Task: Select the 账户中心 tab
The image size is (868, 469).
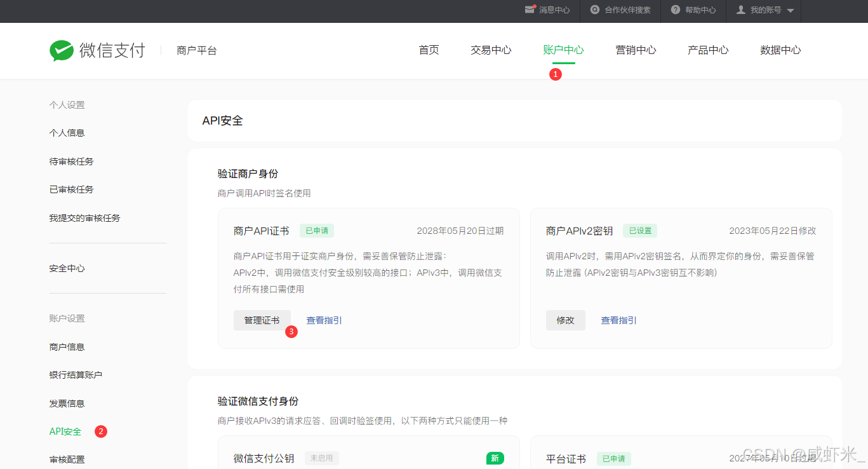Action: (563, 50)
